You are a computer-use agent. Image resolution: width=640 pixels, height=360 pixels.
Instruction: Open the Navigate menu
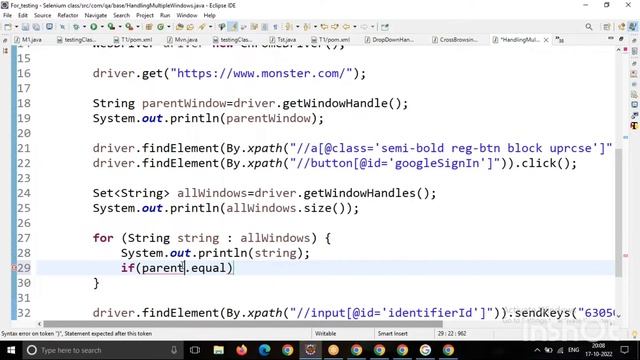click(96, 15)
